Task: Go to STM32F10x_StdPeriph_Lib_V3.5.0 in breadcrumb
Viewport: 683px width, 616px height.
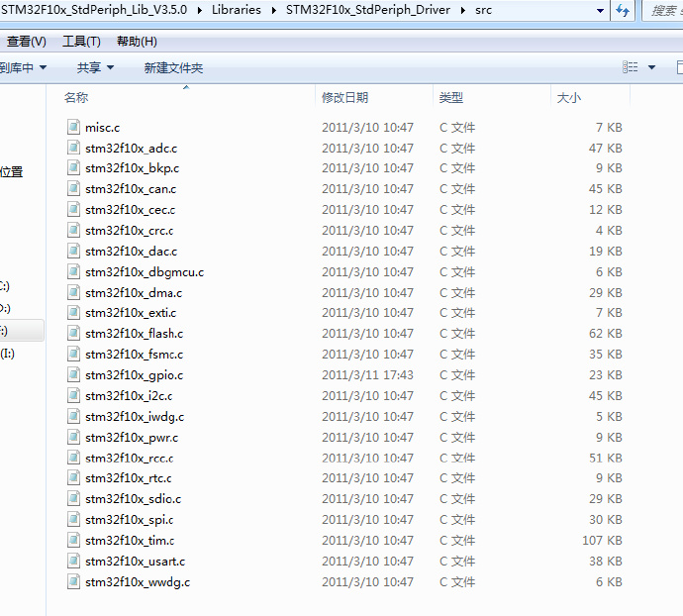Action: coord(94,10)
